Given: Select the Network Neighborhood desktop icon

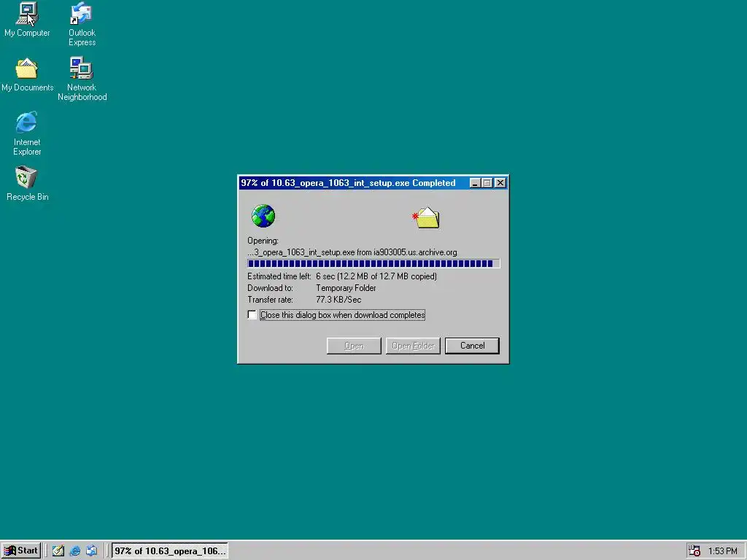Looking at the screenshot, I should (82, 79).
